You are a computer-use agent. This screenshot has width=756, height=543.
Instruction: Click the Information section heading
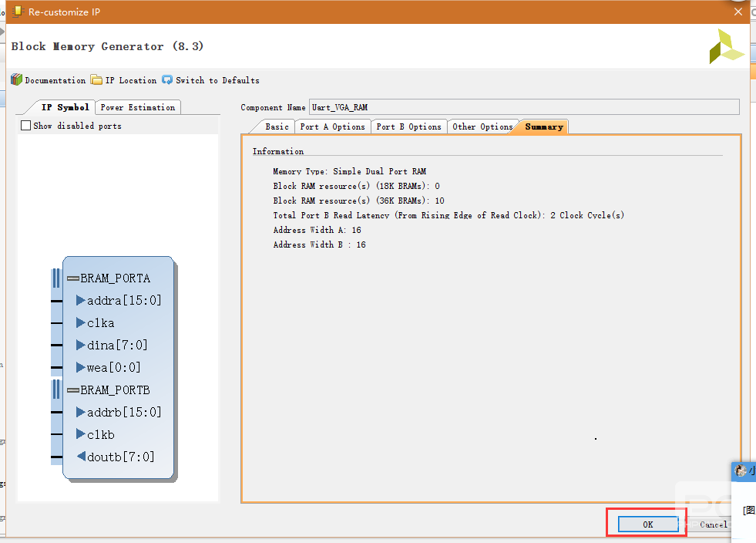(x=278, y=151)
